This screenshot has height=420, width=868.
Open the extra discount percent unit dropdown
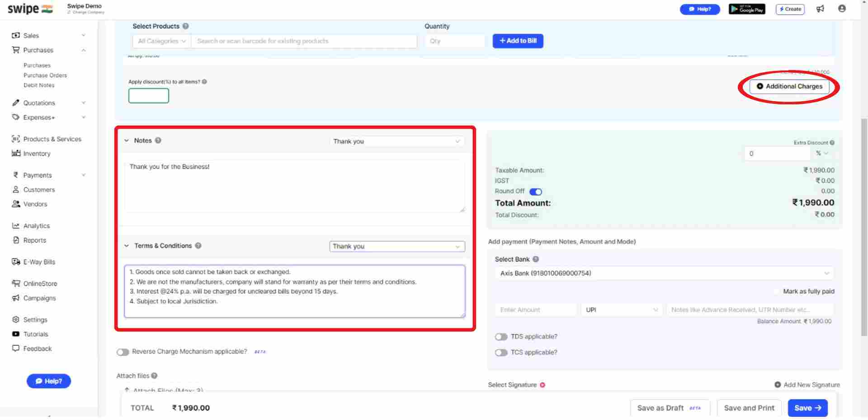pos(822,154)
